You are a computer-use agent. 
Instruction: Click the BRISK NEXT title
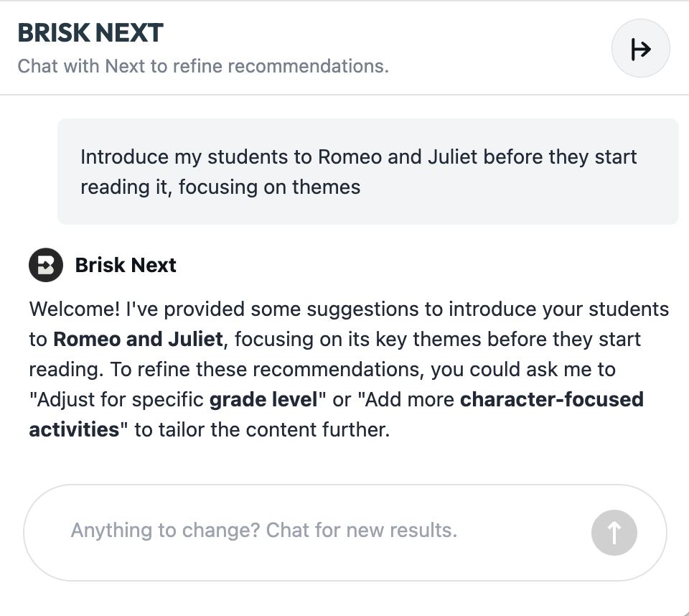[90, 33]
